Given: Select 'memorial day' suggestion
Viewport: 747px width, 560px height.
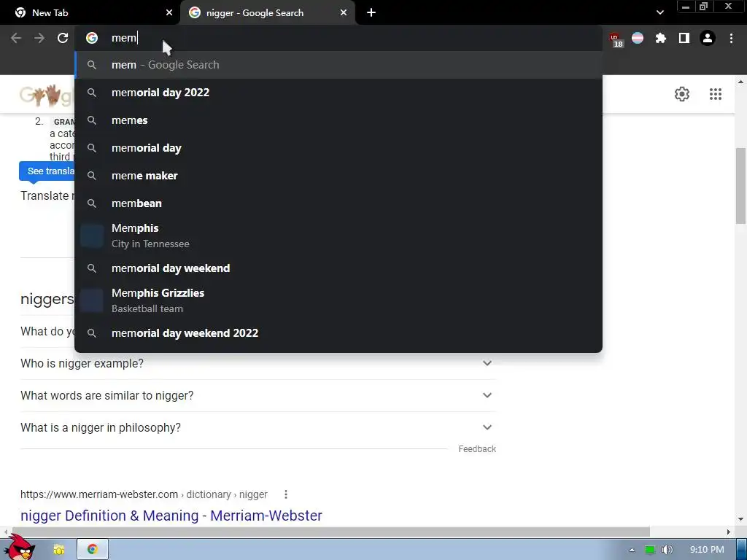Looking at the screenshot, I should coord(338,148).
